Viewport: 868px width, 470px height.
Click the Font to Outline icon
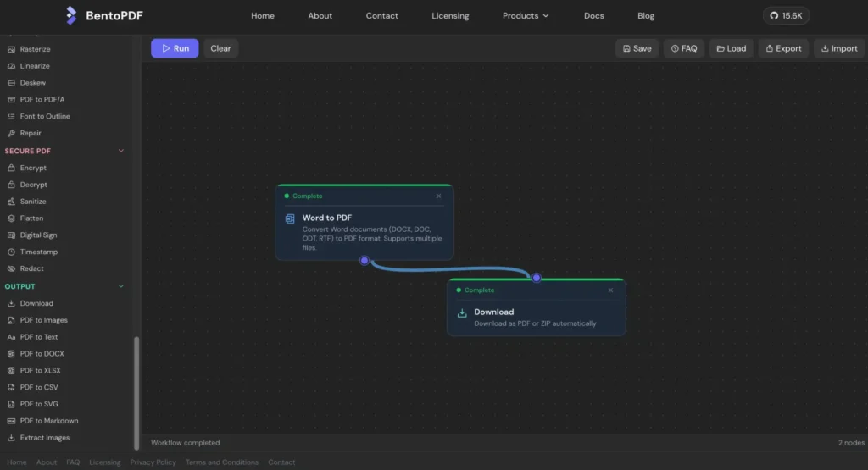11,116
